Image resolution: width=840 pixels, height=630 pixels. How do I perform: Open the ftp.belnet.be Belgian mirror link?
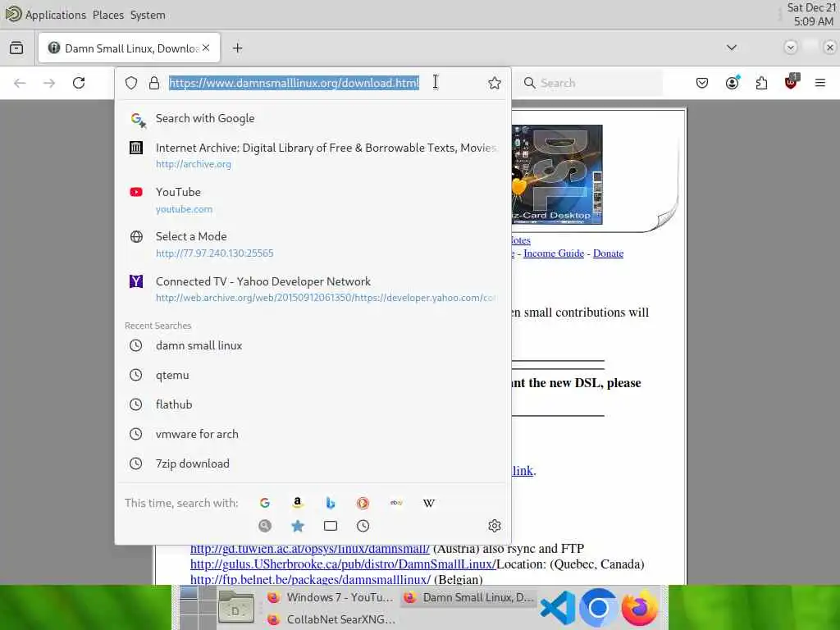click(x=310, y=580)
